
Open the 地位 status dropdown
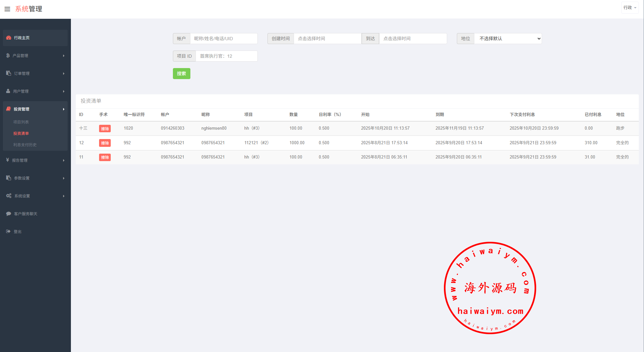pos(508,39)
